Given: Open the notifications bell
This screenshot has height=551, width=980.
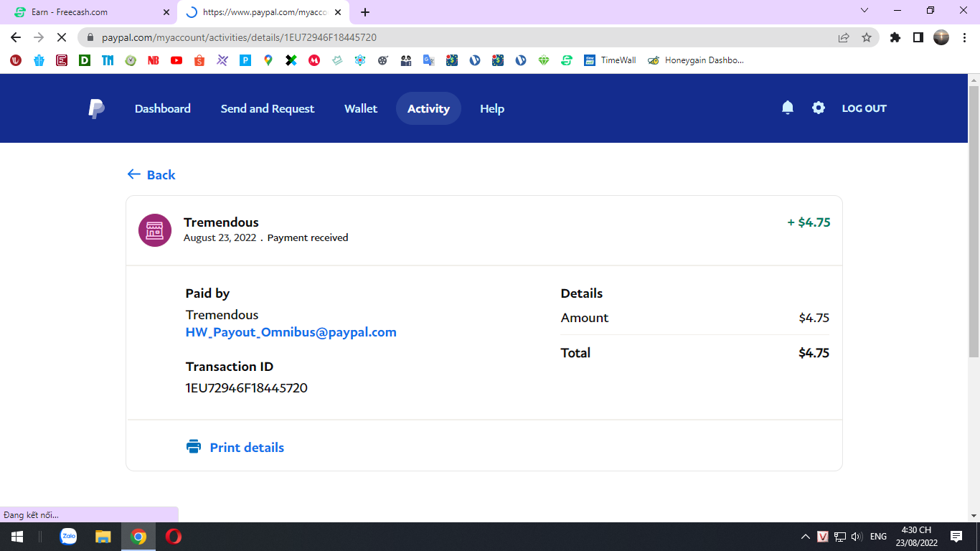Looking at the screenshot, I should pos(788,108).
